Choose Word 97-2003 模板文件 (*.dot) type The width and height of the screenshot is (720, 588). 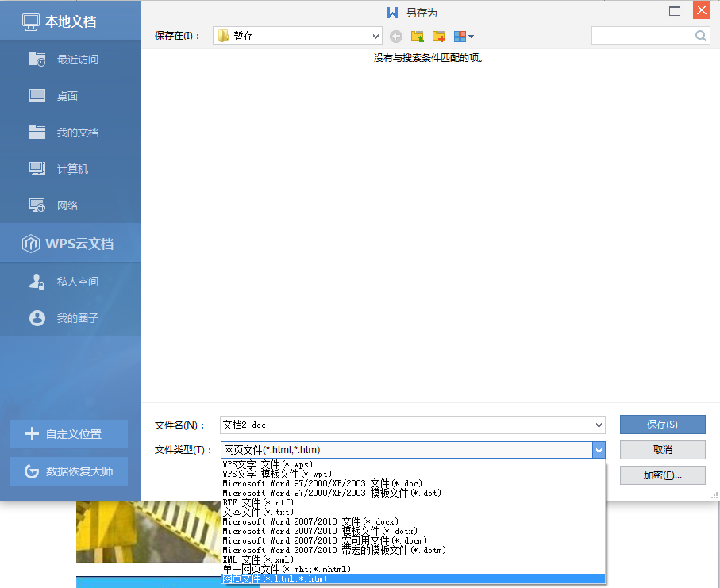click(414, 493)
